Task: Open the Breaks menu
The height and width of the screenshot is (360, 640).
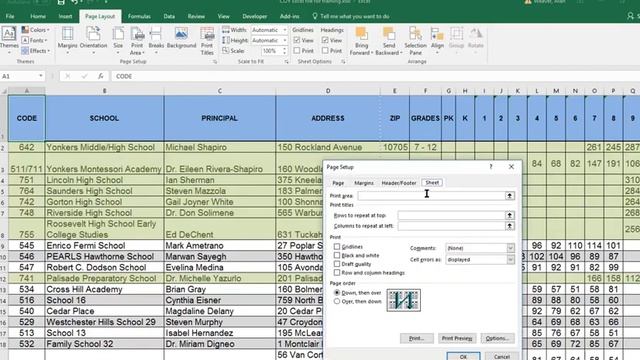Action: tap(156, 40)
